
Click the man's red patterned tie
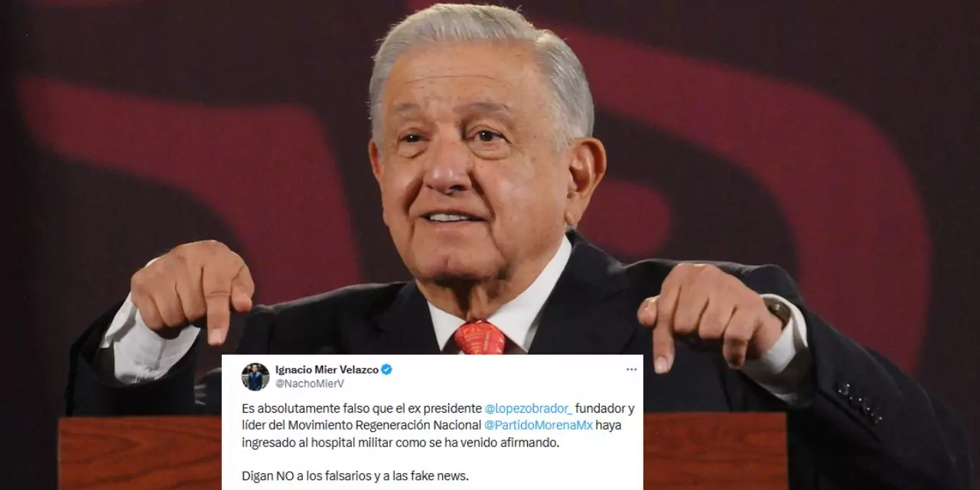480,338
